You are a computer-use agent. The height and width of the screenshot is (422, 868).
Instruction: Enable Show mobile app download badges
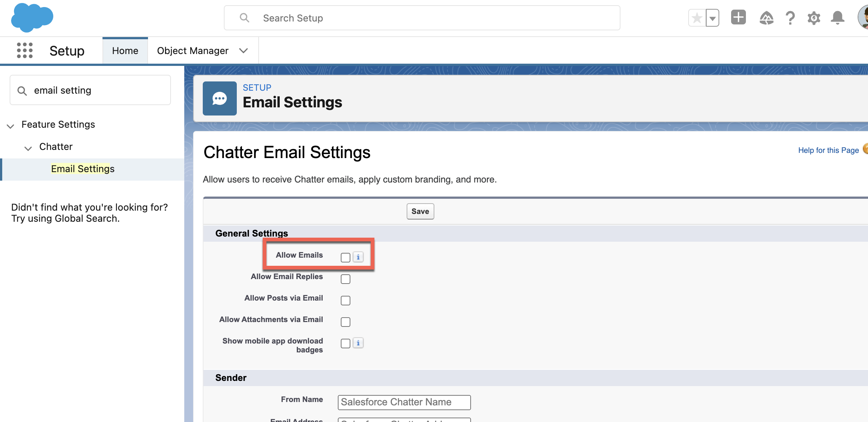point(346,344)
